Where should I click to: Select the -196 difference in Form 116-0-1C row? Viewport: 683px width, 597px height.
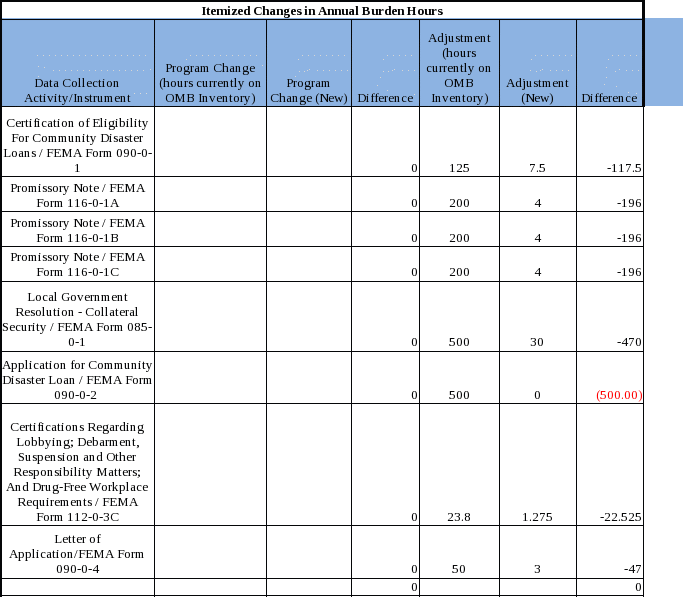(629, 272)
